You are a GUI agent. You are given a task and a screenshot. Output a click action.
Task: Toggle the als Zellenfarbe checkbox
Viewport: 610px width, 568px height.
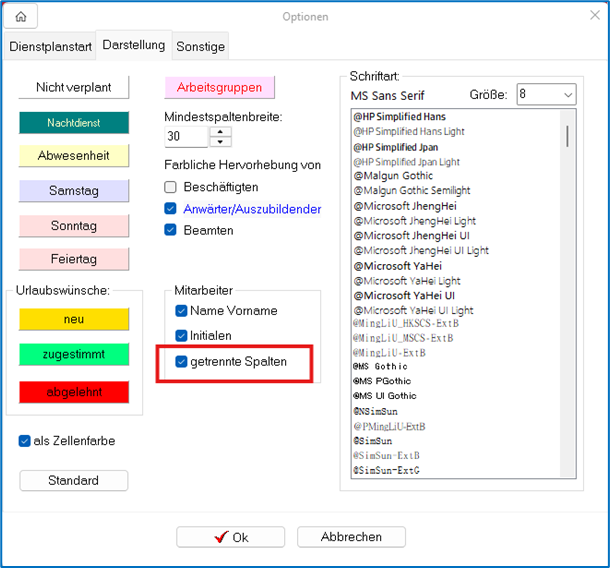coord(25,441)
